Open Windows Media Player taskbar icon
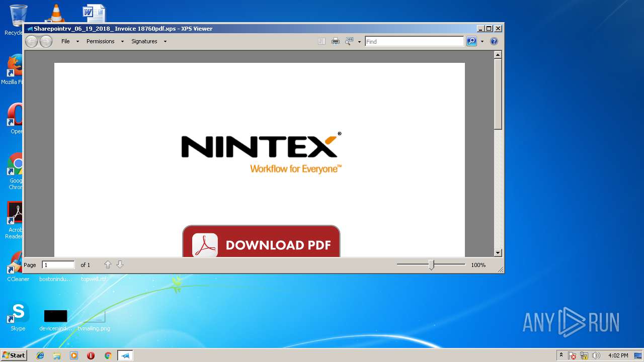This screenshot has height=362, width=644. tap(74, 355)
